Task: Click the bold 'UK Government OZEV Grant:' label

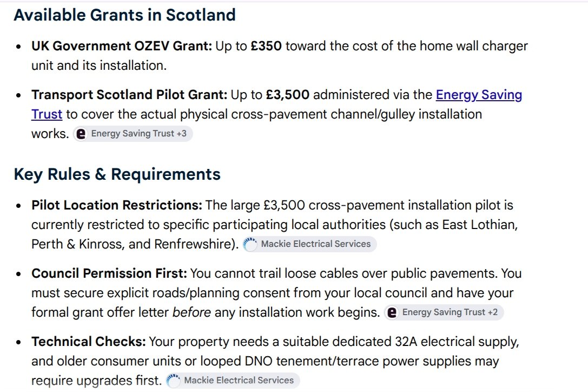Action: click(x=122, y=46)
